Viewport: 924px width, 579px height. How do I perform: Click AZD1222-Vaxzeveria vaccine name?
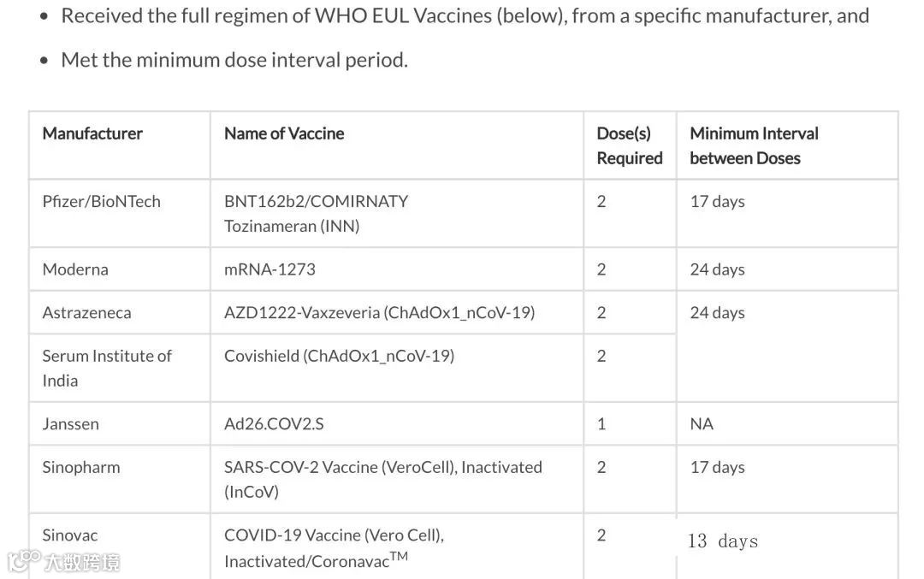point(379,313)
